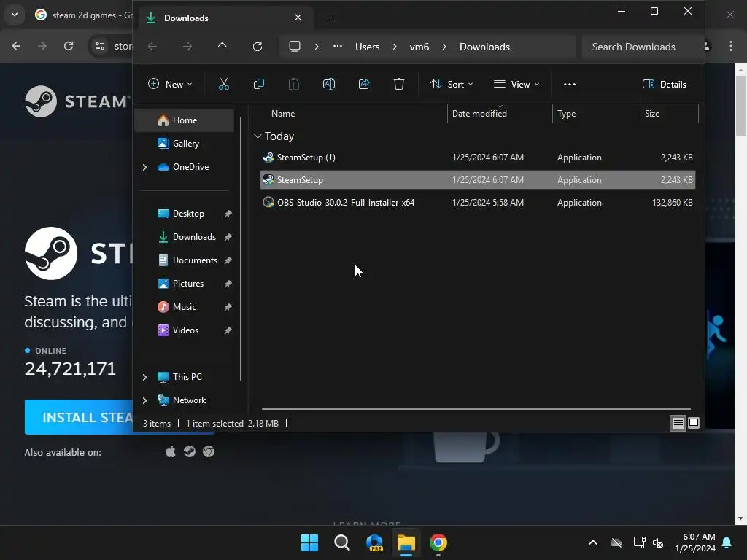Screen dimensions: 747x560
Task: Open Music in Quick access
Action: click(185, 307)
